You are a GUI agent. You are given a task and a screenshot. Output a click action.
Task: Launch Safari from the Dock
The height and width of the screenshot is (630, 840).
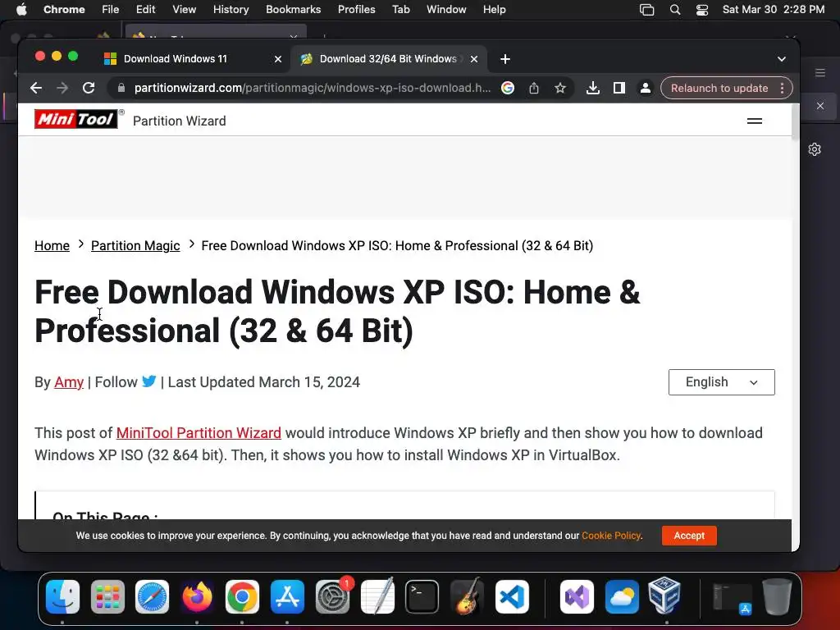click(152, 596)
